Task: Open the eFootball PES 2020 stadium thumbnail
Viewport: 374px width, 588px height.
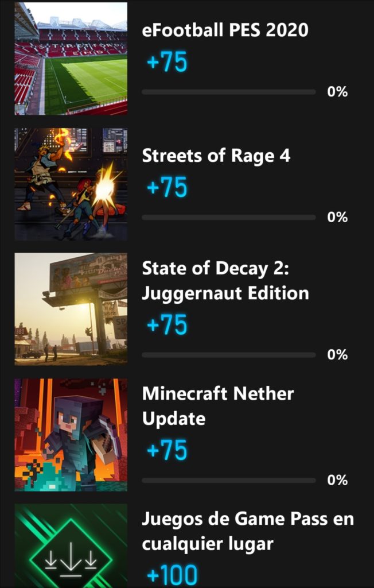Action: (71, 59)
